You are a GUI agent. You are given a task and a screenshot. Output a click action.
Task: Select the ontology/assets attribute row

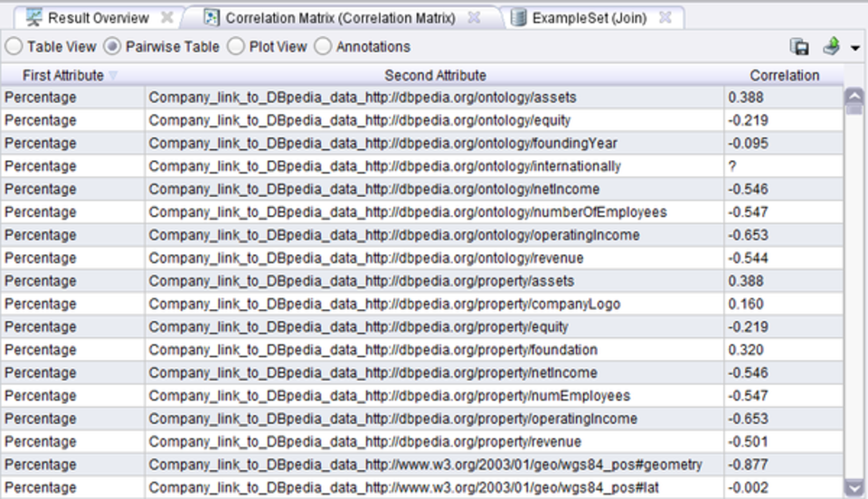click(422, 98)
